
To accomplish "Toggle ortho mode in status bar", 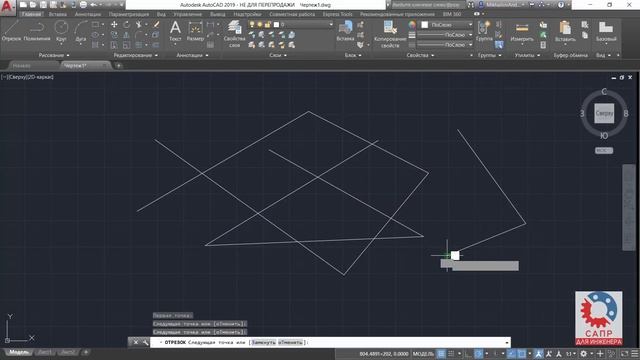I will tap(469, 353).
